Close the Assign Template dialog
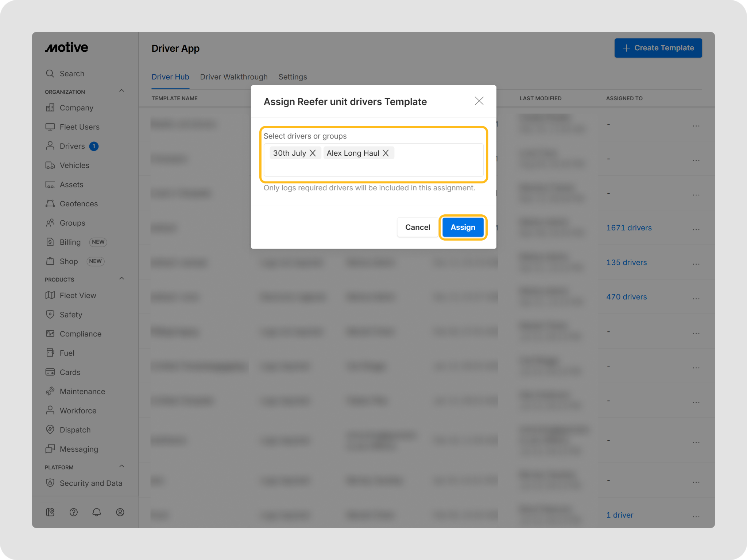This screenshot has width=747, height=560. [479, 101]
